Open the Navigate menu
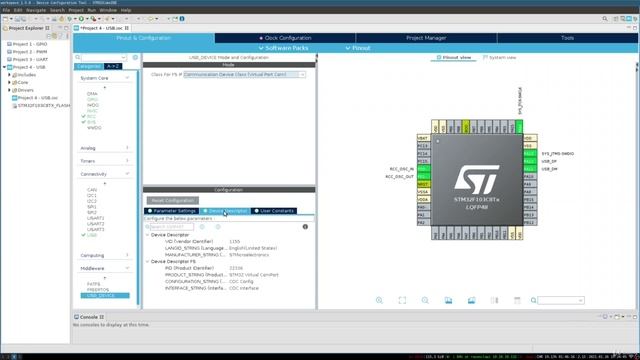Screen dimensions: 640x360 point(36,10)
